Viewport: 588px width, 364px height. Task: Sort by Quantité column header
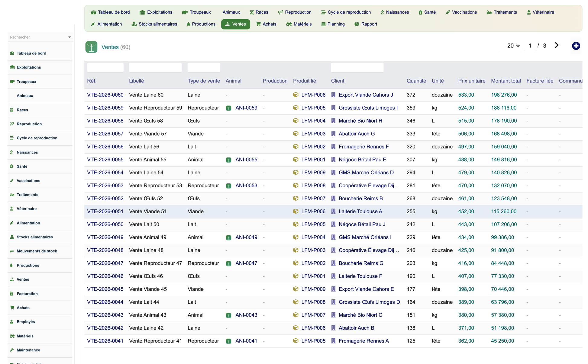click(416, 81)
